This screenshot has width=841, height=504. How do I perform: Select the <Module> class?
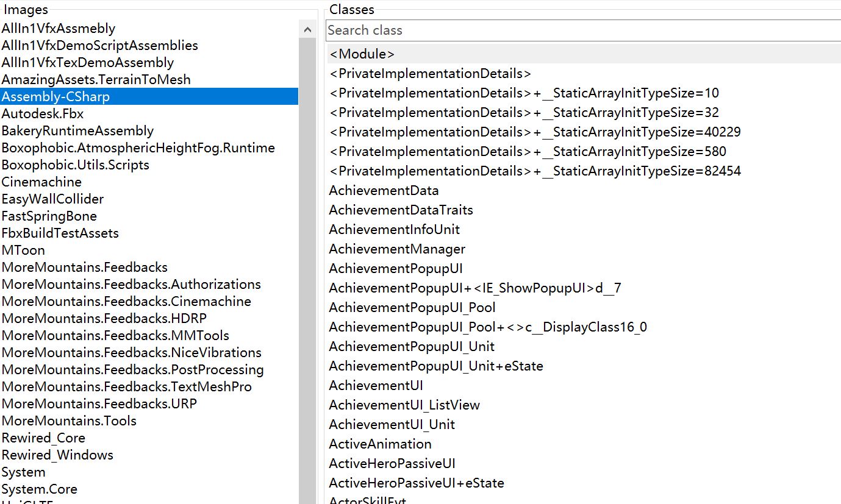(584, 54)
